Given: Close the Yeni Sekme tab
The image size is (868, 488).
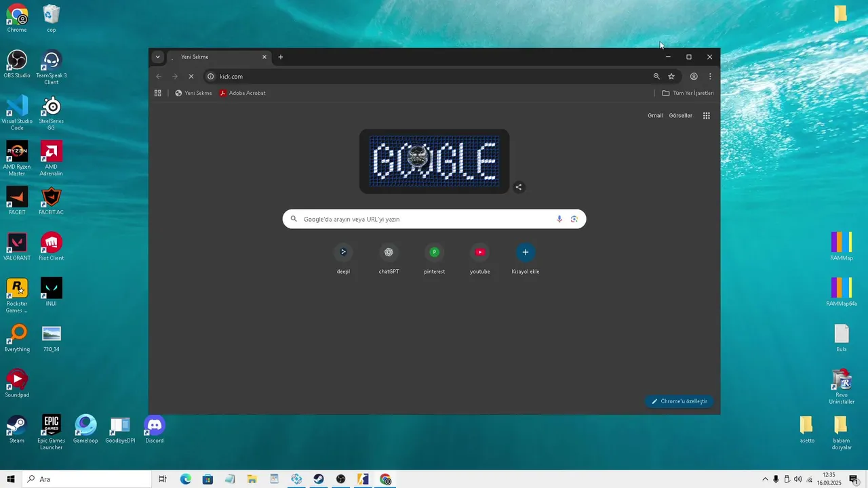Looking at the screenshot, I should [x=264, y=57].
